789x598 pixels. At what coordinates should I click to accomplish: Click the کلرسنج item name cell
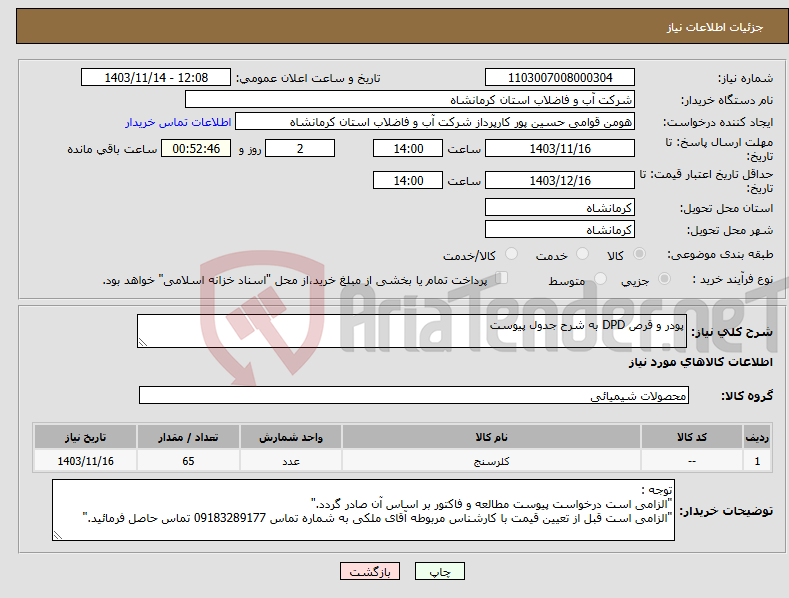tap(491, 461)
